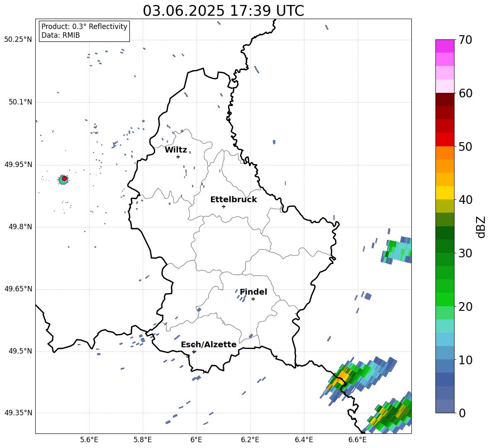
Task: Click the Wiltz city label
Action: (176, 150)
